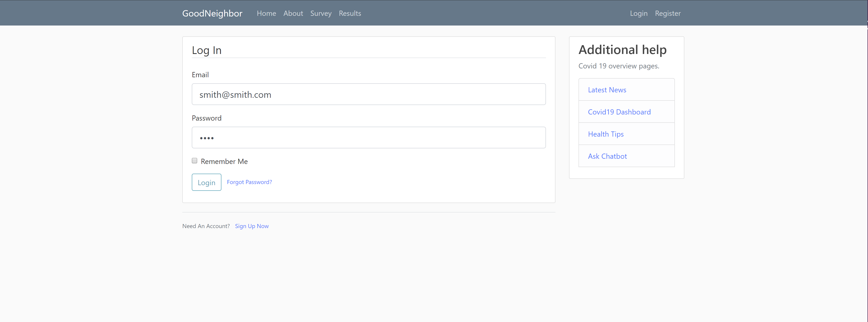
Task: Click Login in the top navbar
Action: pyautogui.click(x=638, y=13)
